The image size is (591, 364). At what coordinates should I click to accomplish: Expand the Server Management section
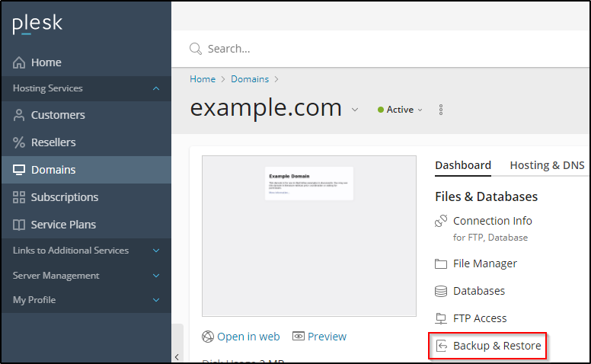(156, 276)
